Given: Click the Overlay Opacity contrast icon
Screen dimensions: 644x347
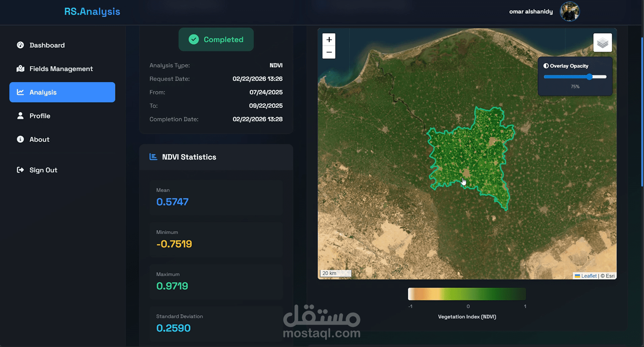Looking at the screenshot, I should pyautogui.click(x=546, y=66).
